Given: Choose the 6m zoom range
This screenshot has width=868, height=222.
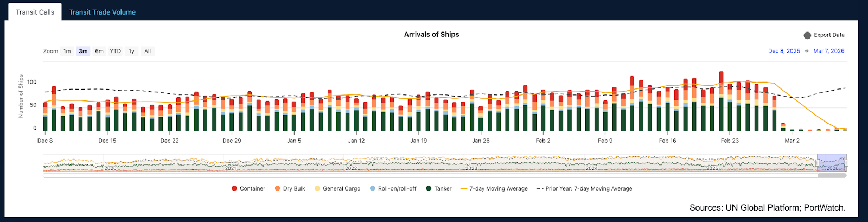Looking at the screenshot, I should click(99, 51).
